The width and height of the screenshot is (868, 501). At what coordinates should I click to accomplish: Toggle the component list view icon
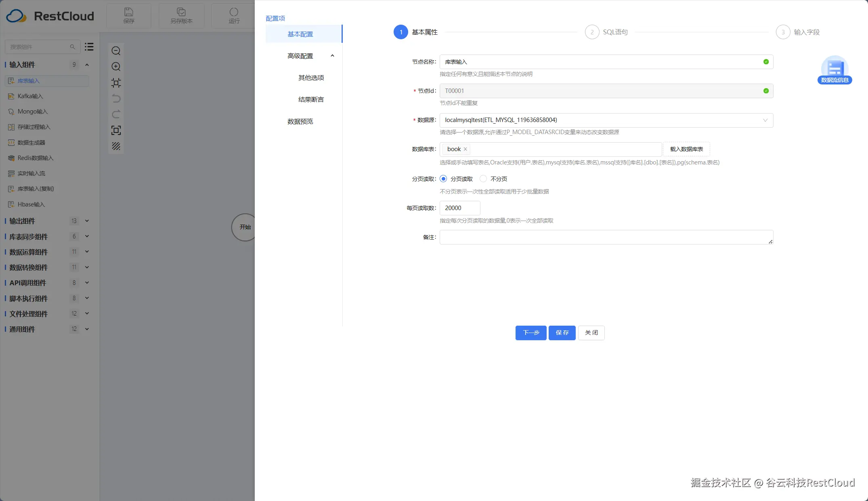click(89, 47)
